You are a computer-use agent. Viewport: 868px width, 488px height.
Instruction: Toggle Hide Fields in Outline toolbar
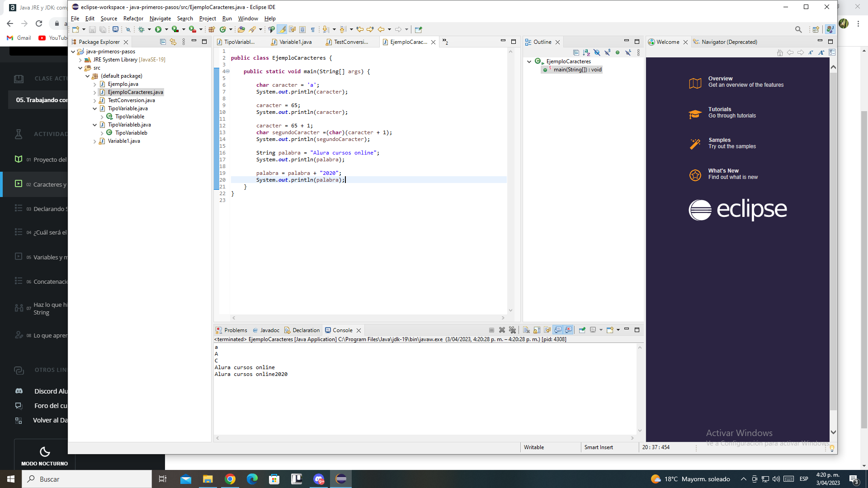point(597,52)
